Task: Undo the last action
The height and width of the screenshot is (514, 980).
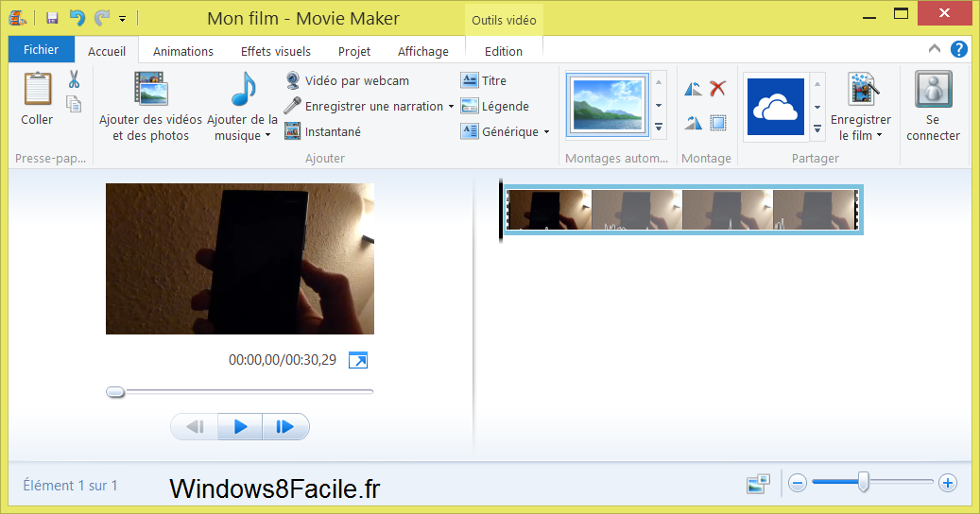Action: pyautogui.click(x=77, y=18)
